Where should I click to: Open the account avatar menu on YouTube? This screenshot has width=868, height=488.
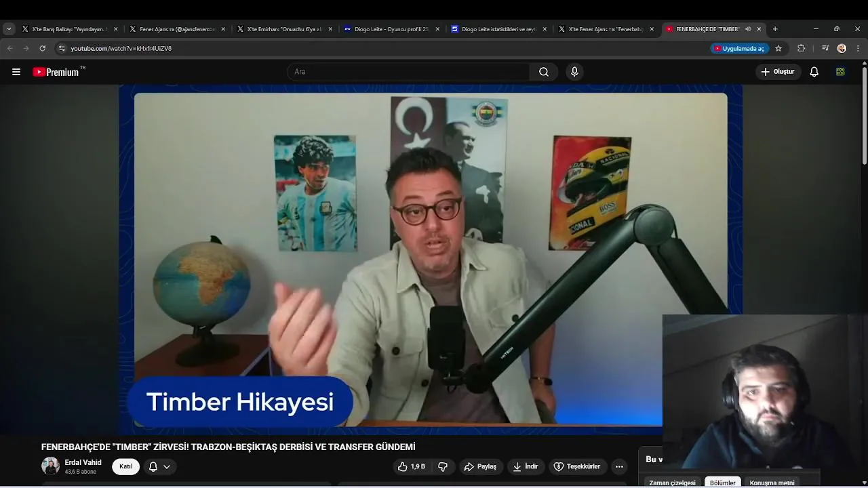[840, 72]
